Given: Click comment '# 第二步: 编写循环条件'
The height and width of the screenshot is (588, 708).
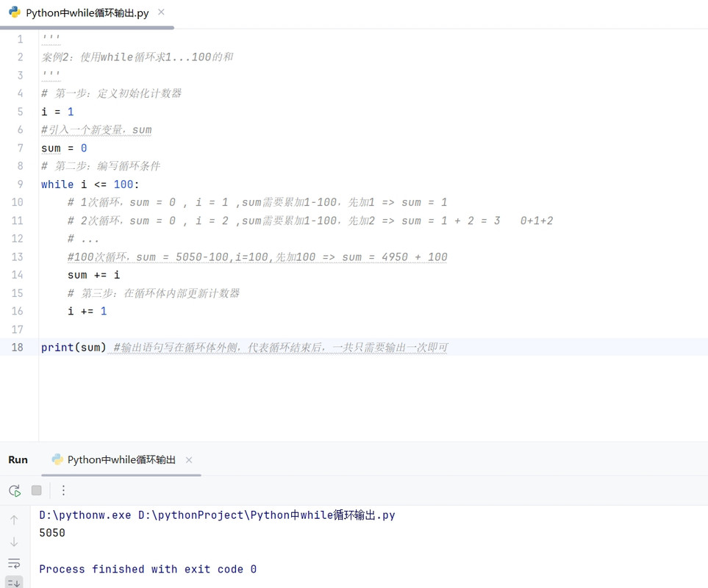Looking at the screenshot, I should coord(101,166).
